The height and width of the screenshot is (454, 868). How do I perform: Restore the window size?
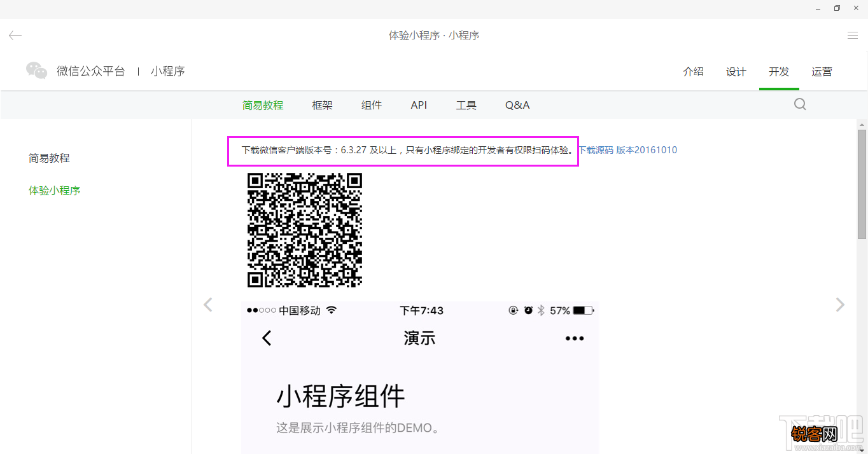point(837,8)
